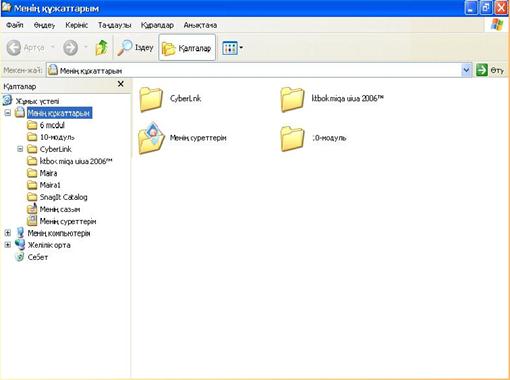Expand the Менің компьютерім node

[8, 233]
